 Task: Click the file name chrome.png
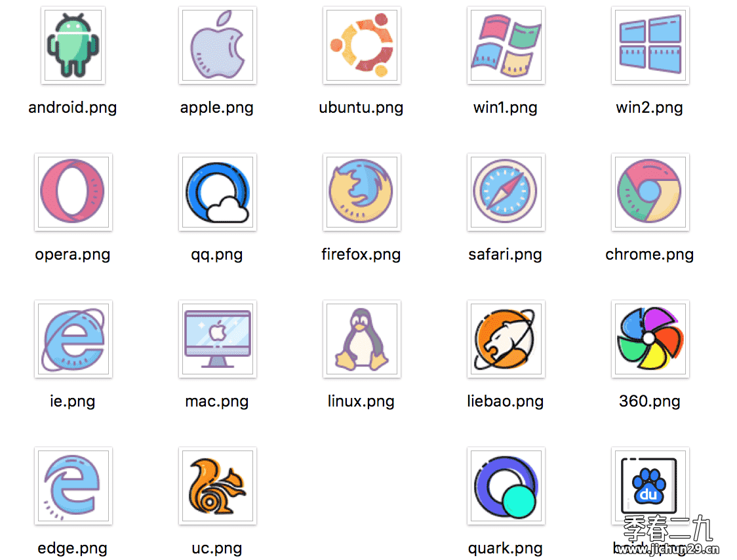pyautogui.click(x=650, y=254)
